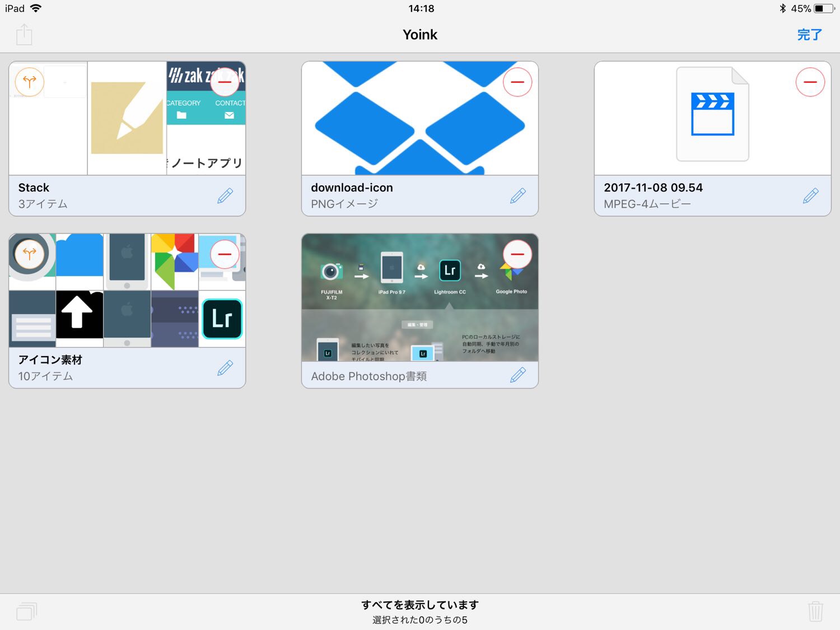Remove the 2017-11-08 09.54 movie item
This screenshot has width=840, height=630.
point(810,82)
